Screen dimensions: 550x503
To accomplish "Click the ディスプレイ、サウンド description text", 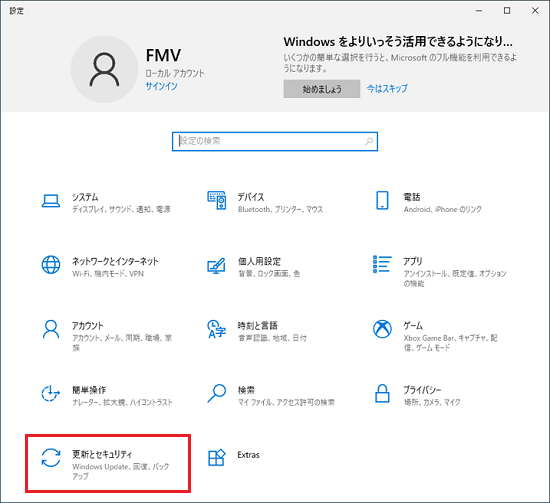I will [121, 209].
